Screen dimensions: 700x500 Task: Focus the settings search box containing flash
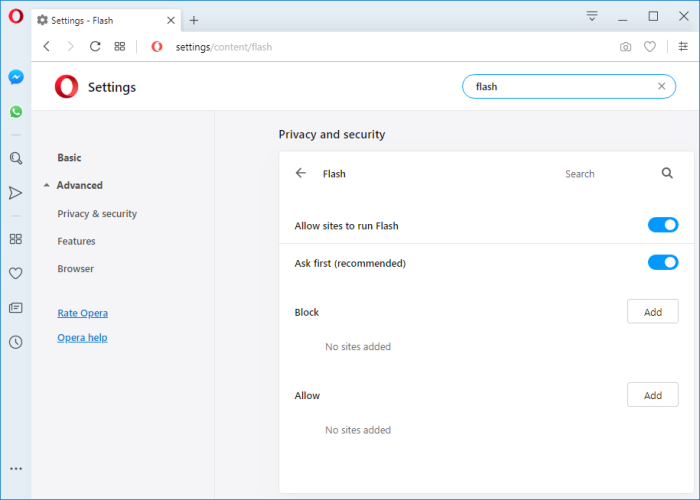pyautogui.click(x=569, y=86)
